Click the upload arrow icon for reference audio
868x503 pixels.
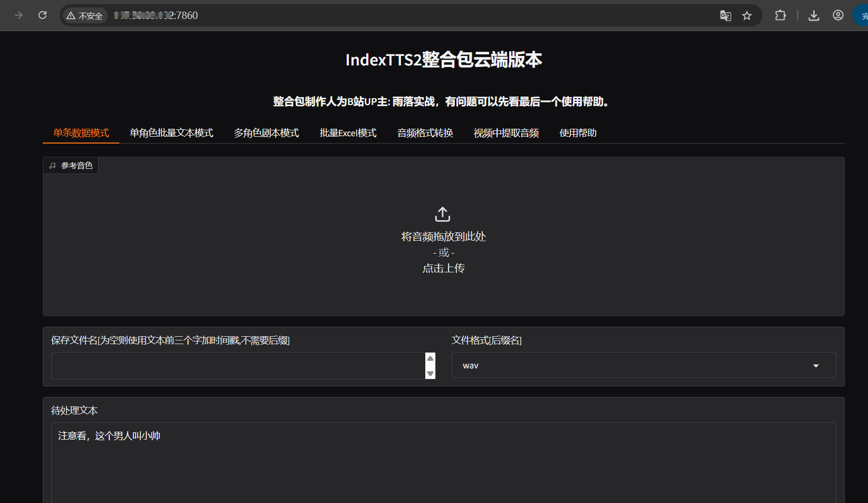click(443, 214)
